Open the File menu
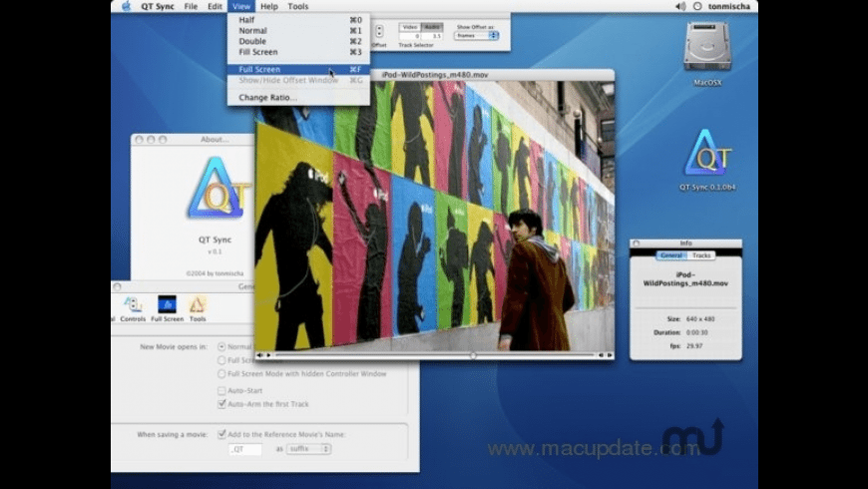This screenshot has width=868, height=489. pos(191,6)
